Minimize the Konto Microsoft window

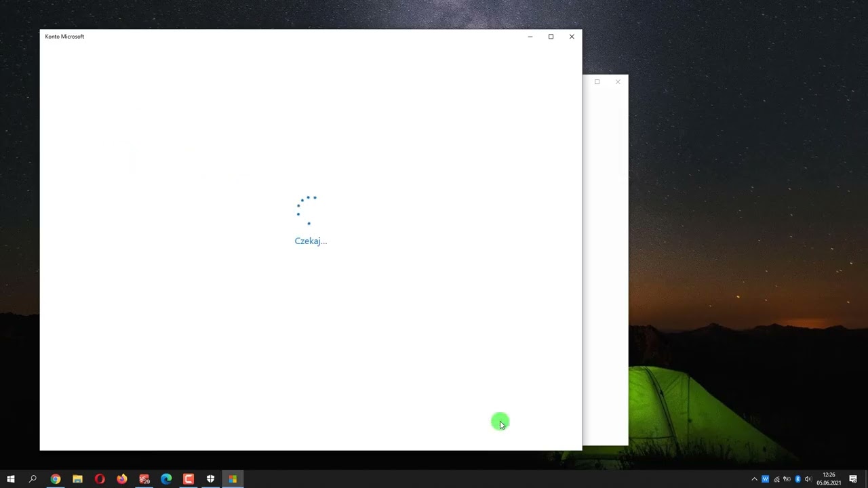tap(530, 37)
